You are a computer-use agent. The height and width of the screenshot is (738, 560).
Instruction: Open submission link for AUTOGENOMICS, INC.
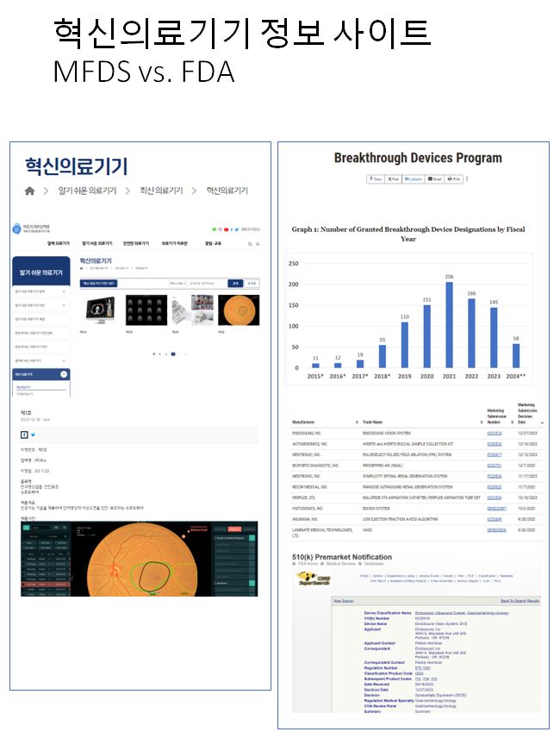(495, 444)
